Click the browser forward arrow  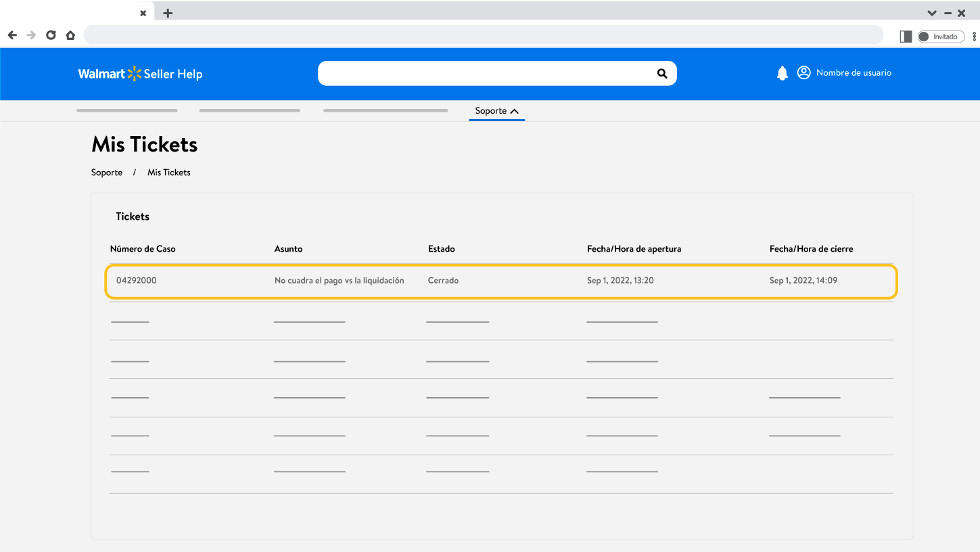tap(31, 35)
